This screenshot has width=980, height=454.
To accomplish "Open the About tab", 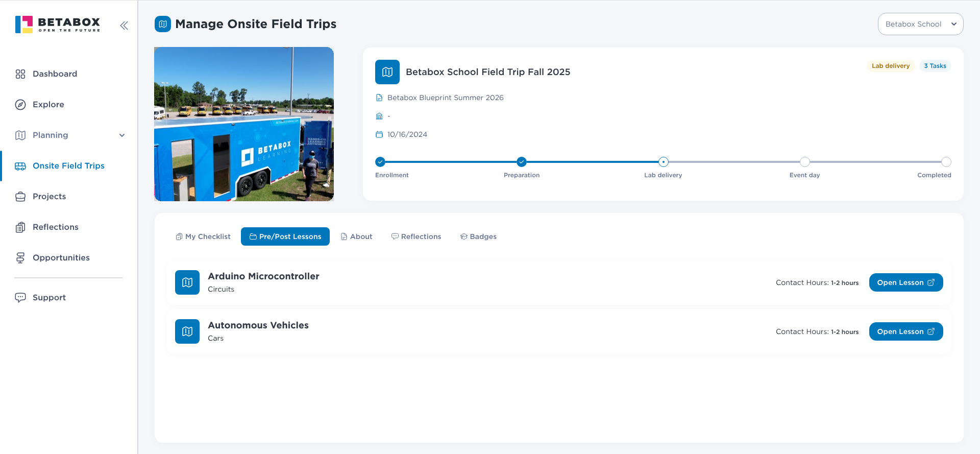I will (356, 236).
